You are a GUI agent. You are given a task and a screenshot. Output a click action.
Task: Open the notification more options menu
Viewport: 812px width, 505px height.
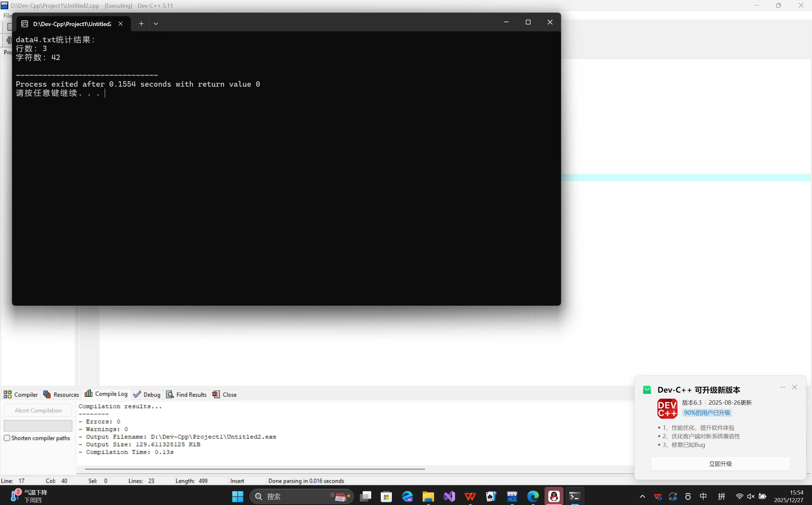click(782, 387)
